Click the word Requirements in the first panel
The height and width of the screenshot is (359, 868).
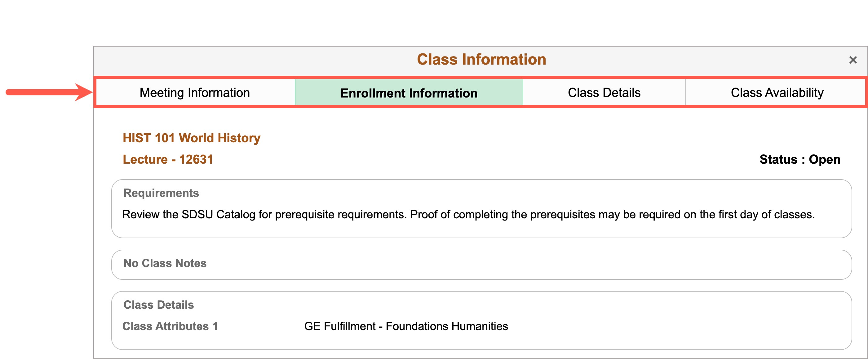pos(161,193)
